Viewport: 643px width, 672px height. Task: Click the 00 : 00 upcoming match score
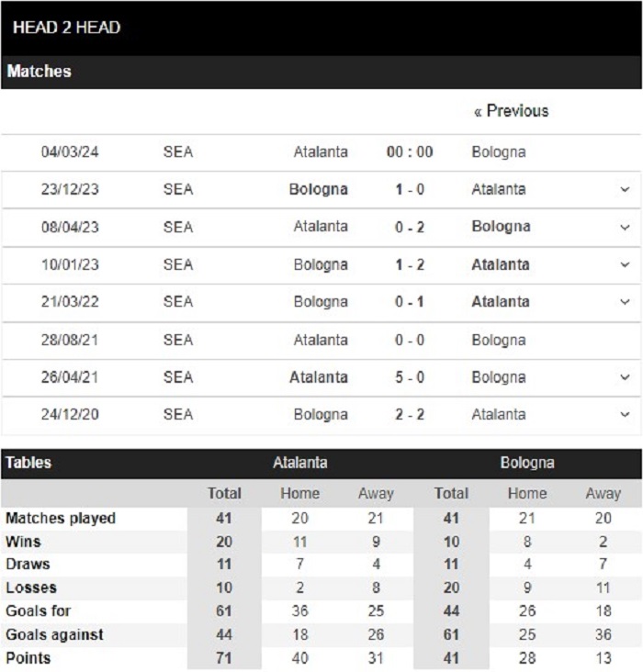click(410, 152)
